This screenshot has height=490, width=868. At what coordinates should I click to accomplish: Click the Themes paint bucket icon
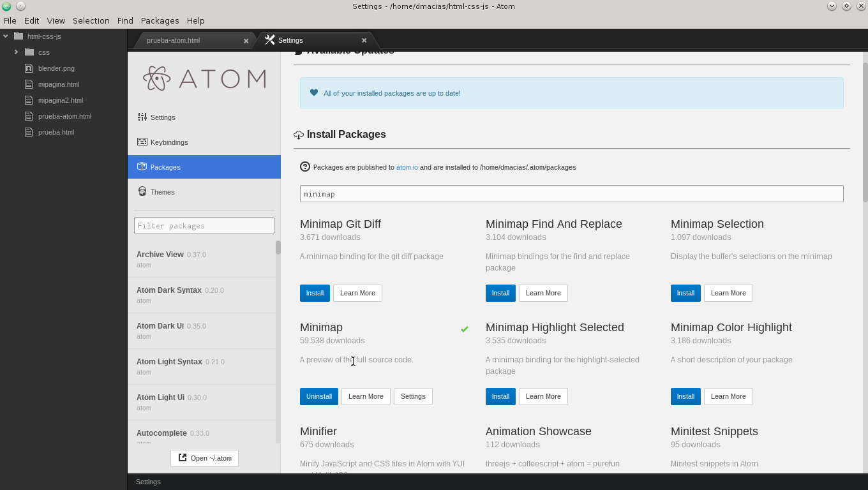[142, 191]
